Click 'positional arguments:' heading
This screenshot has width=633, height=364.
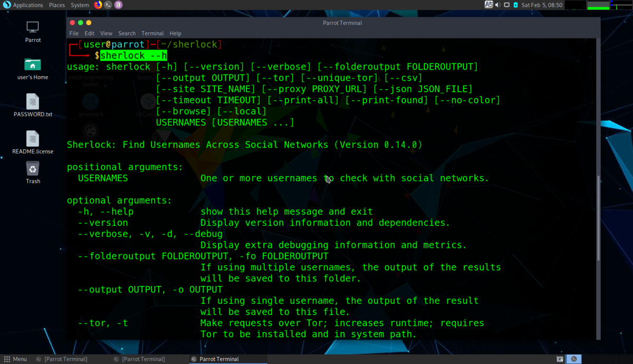124,167
